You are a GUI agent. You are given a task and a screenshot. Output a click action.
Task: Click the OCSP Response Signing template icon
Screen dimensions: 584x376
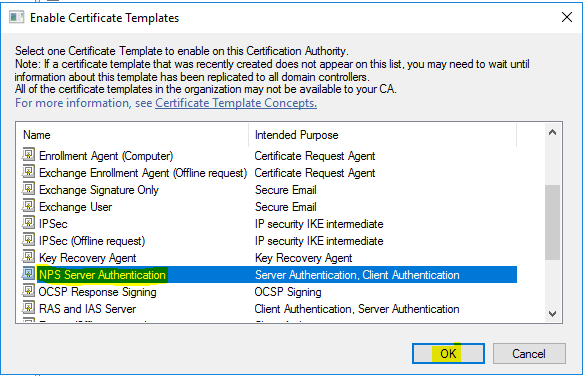tap(28, 291)
